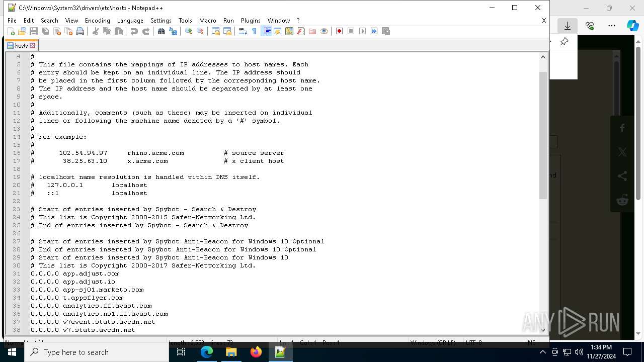Toggle the Folder as Workspace icon
644x362 pixels.
point(312,31)
